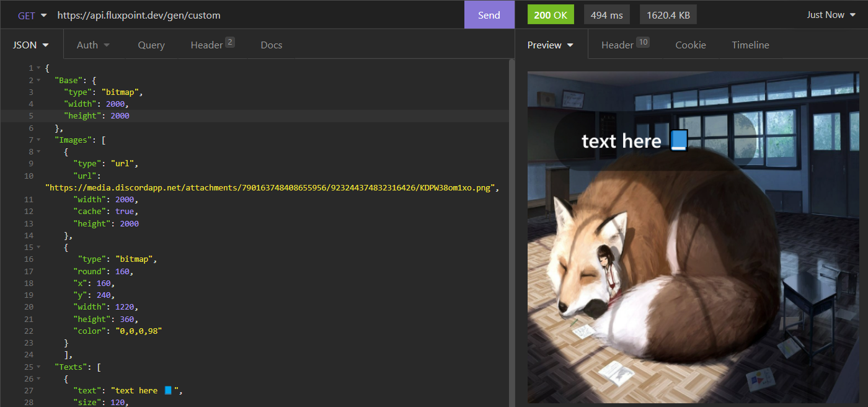Switch to the Timeline tab
Viewport: 868px width, 407px height.
click(x=750, y=45)
